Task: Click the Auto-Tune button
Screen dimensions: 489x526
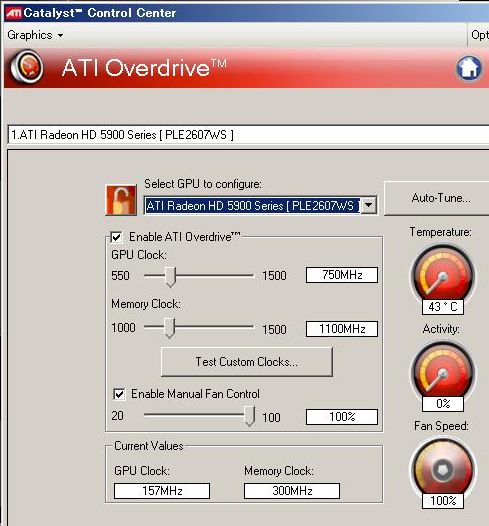Action: pyautogui.click(x=440, y=198)
